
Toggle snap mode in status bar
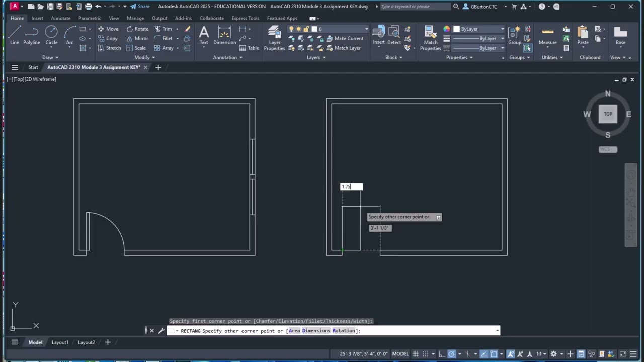pos(425,354)
